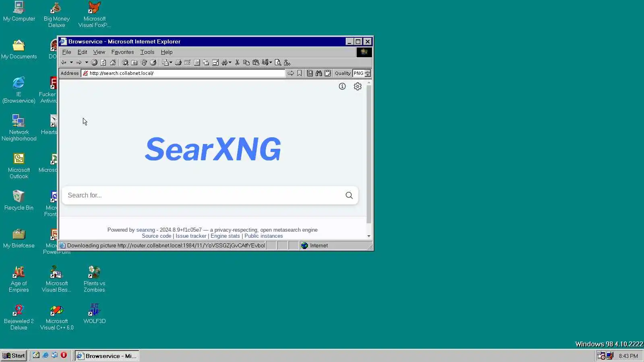Expand the Forward button history dropdown
This screenshot has width=644, height=362.
87,62
